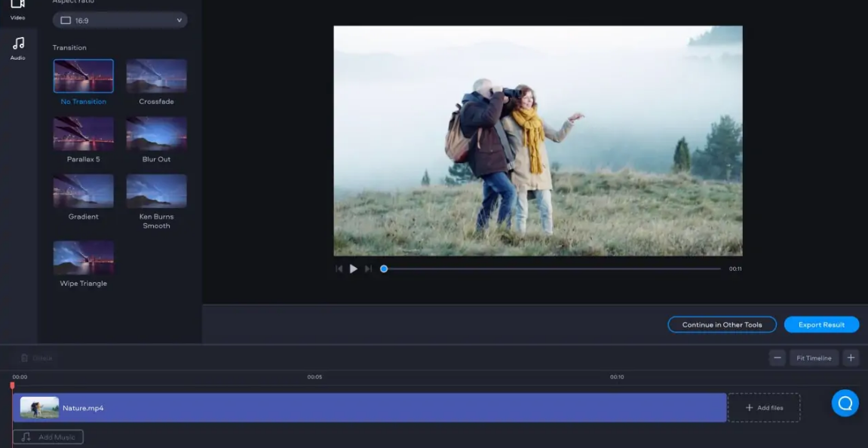Open the Video tab in sidebar

[x=17, y=8]
